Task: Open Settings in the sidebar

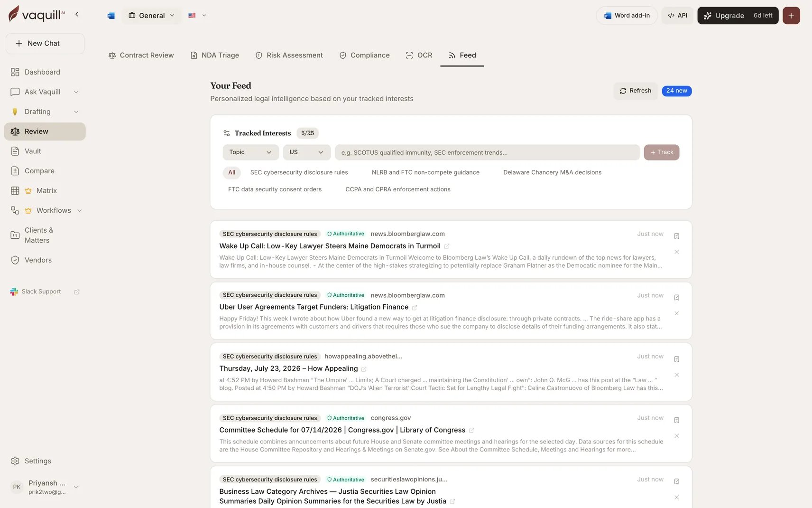Action: coord(45,461)
